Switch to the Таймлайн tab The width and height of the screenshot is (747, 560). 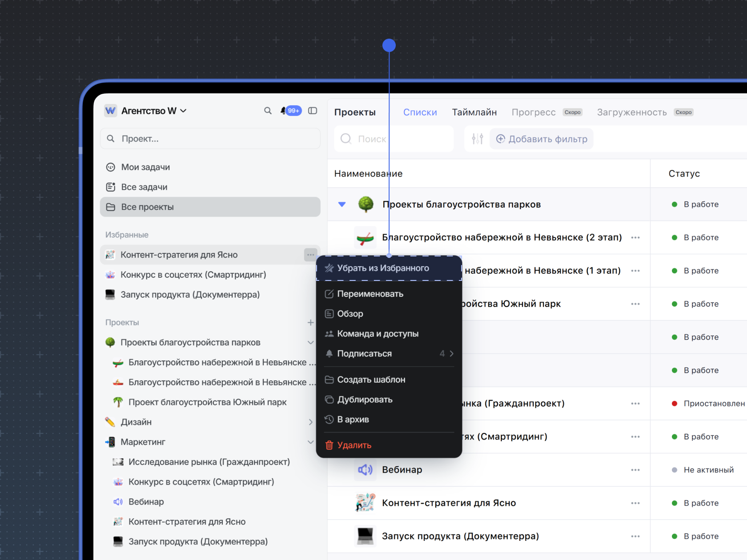point(474,112)
